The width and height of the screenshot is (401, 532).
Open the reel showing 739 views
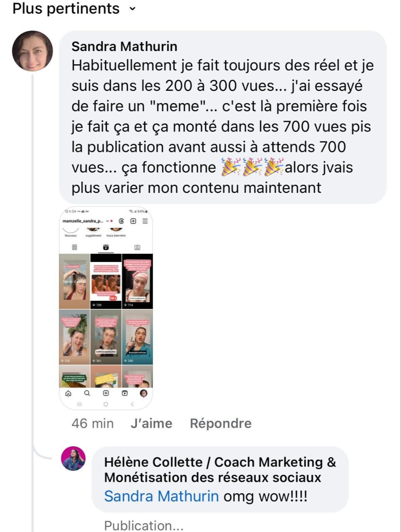106,281
